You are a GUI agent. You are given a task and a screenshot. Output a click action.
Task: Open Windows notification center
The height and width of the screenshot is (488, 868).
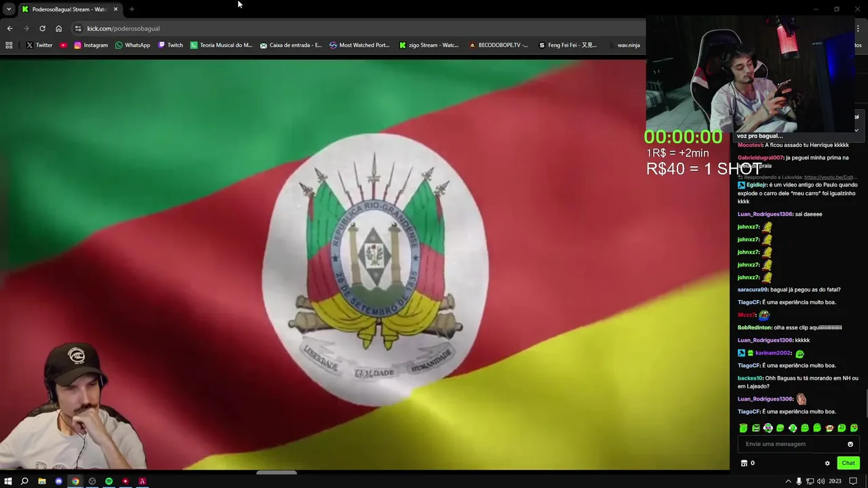tap(853, 481)
